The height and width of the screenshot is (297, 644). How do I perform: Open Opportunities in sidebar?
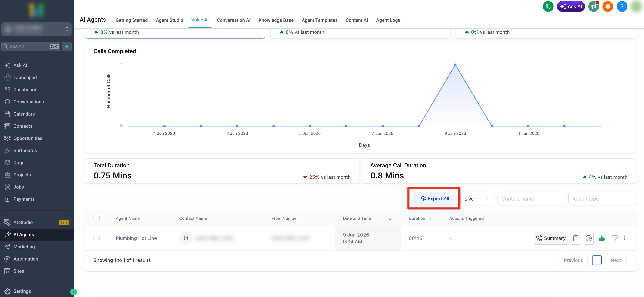coord(37,138)
